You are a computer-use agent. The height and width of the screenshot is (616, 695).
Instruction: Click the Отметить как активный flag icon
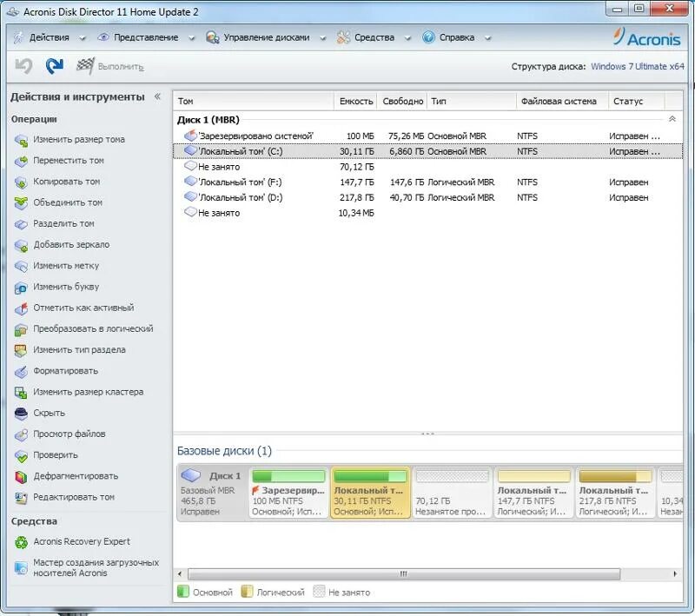pos(21,308)
